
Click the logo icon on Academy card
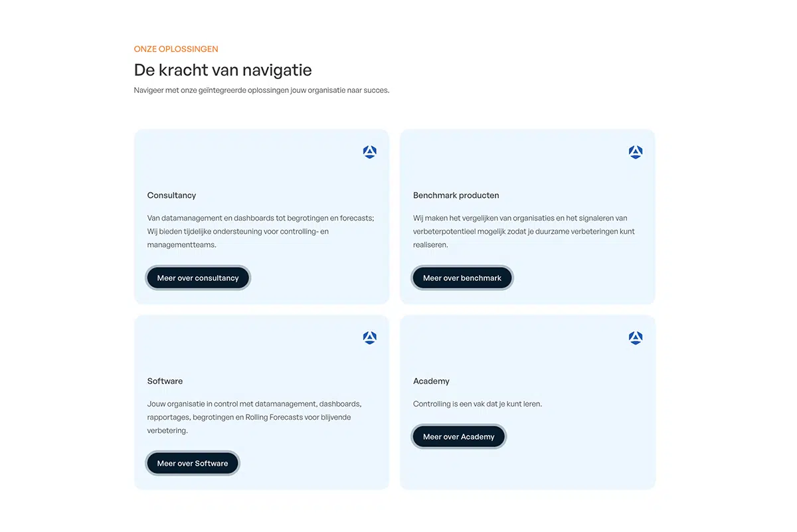coord(636,338)
